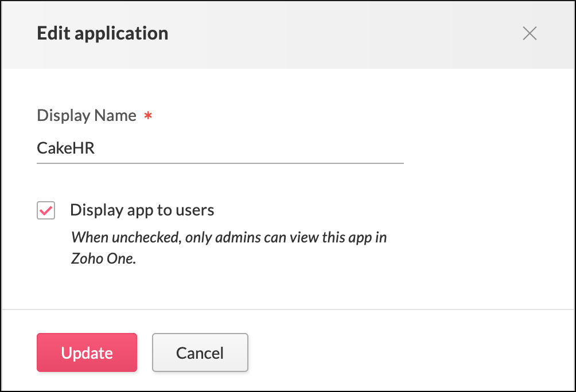The image size is (576, 392).
Task: Click the underline of the name field
Action: click(x=220, y=164)
